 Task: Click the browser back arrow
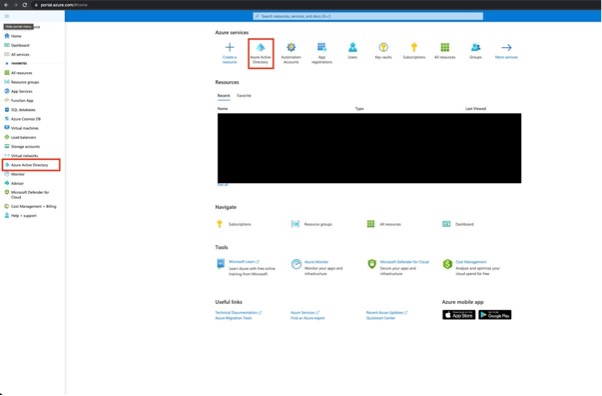coord(6,5)
